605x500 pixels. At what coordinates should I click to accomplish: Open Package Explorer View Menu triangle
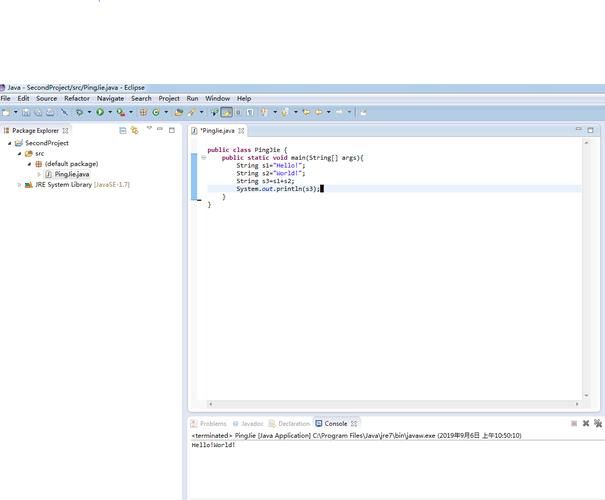[x=149, y=128]
